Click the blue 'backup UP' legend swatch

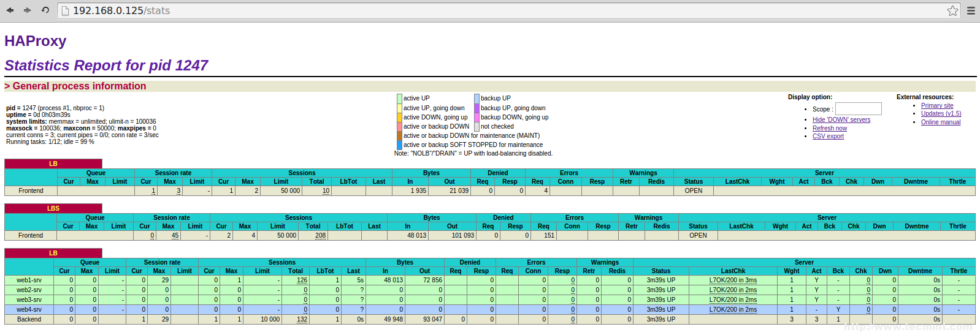[x=477, y=99]
